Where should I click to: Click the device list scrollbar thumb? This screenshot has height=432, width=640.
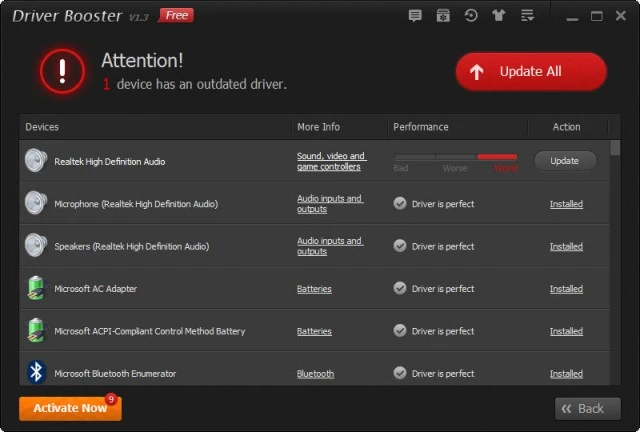615,148
